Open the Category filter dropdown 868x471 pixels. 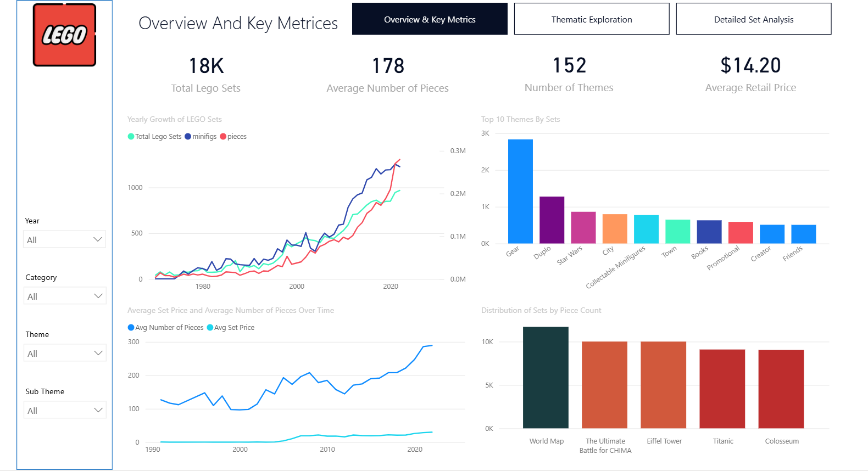click(x=65, y=296)
